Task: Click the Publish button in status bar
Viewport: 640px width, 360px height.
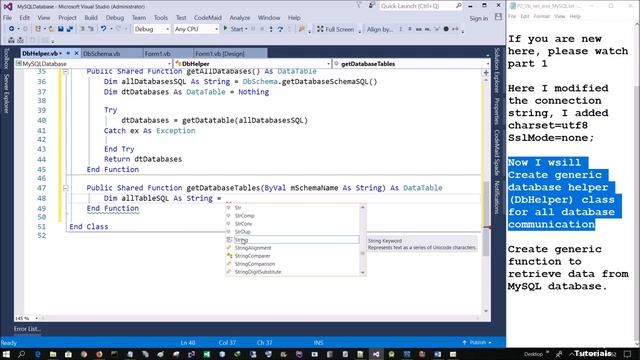Action: (477, 342)
